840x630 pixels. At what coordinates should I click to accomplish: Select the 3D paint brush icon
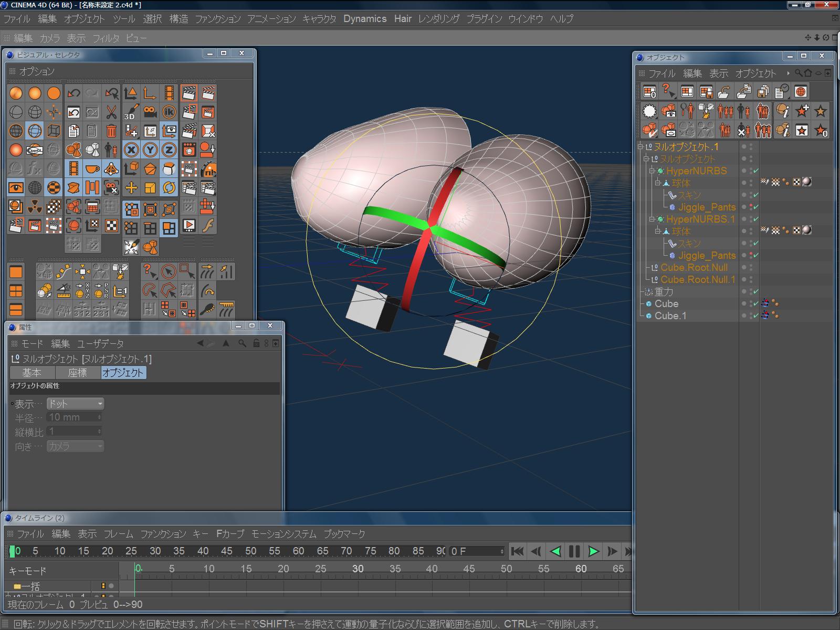point(131,112)
